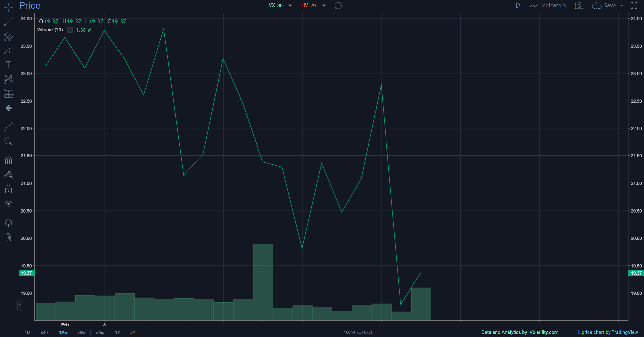Image resolution: width=644 pixels, height=337 pixels.
Task: Hide all drawings with eye icon
Action: tap(8, 204)
